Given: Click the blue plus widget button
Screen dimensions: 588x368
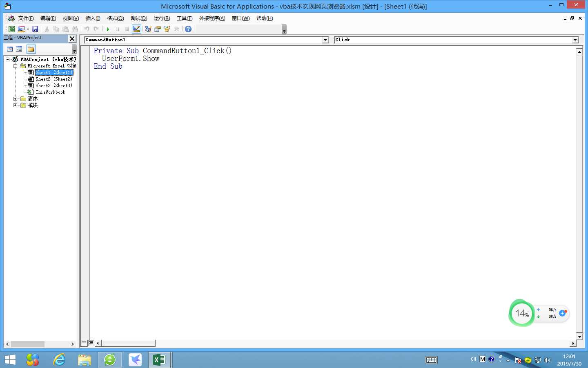Looking at the screenshot, I should click(x=563, y=313).
